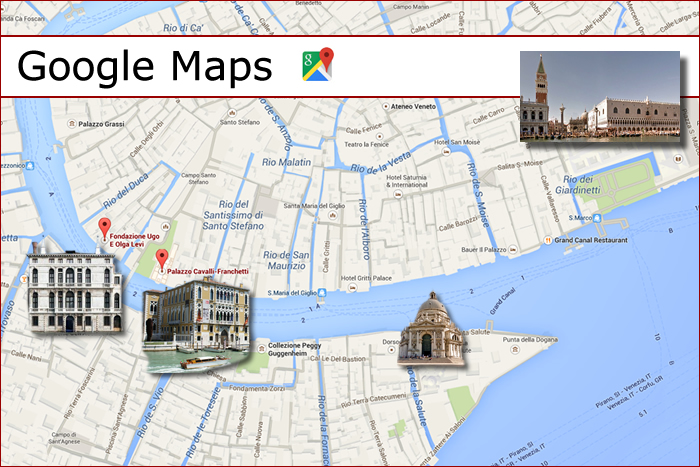Viewport: 700px width, 467px height.
Task: Click the Santa Maria del Giglio church icon
Action: click(332, 215)
